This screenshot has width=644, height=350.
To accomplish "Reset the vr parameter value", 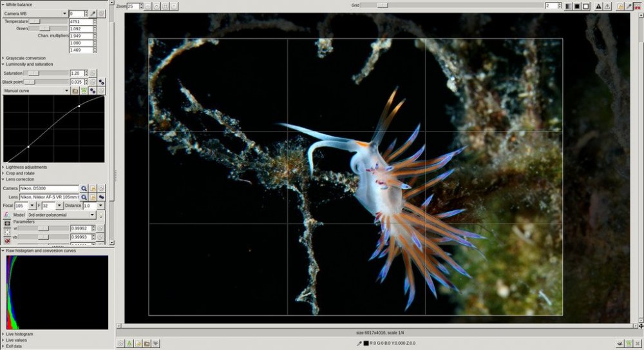I will click(100, 228).
